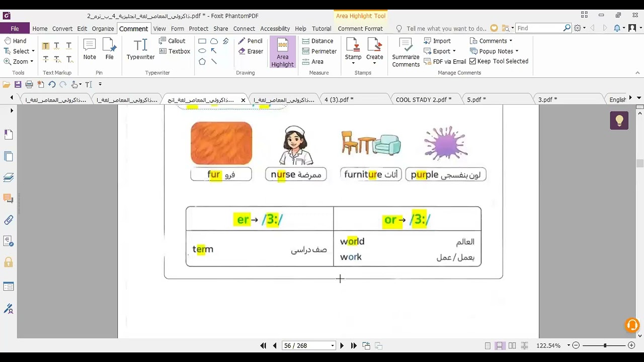Pick the Pencil tool
The image size is (644, 362).
point(250,41)
